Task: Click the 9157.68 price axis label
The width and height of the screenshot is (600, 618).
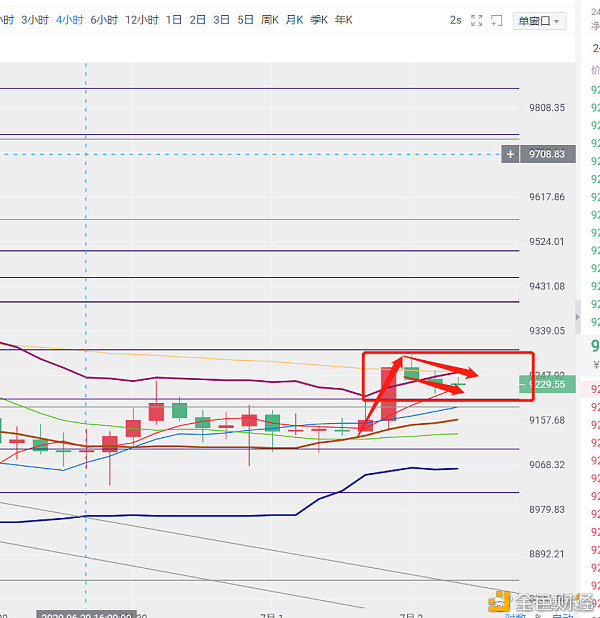Action: pyautogui.click(x=547, y=420)
